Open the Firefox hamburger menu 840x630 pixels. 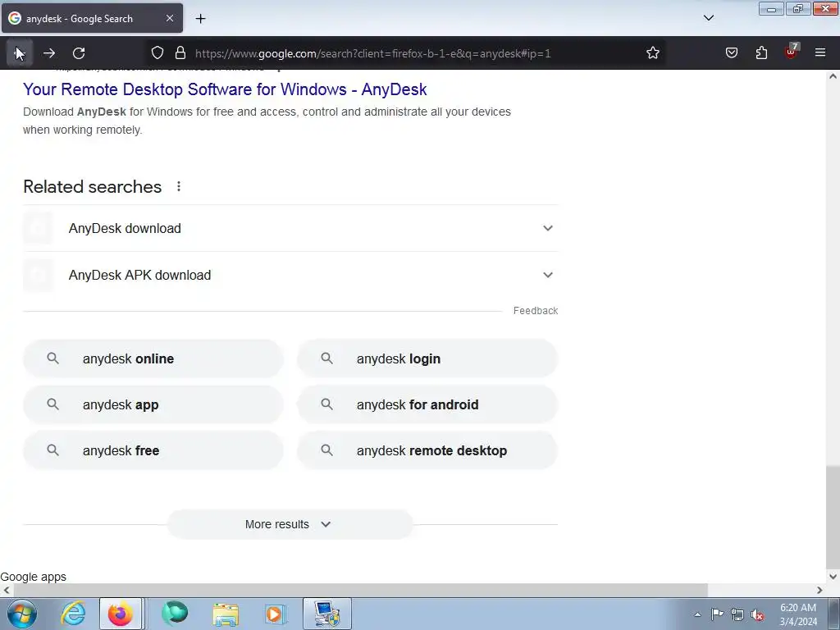(x=820, y=53)
